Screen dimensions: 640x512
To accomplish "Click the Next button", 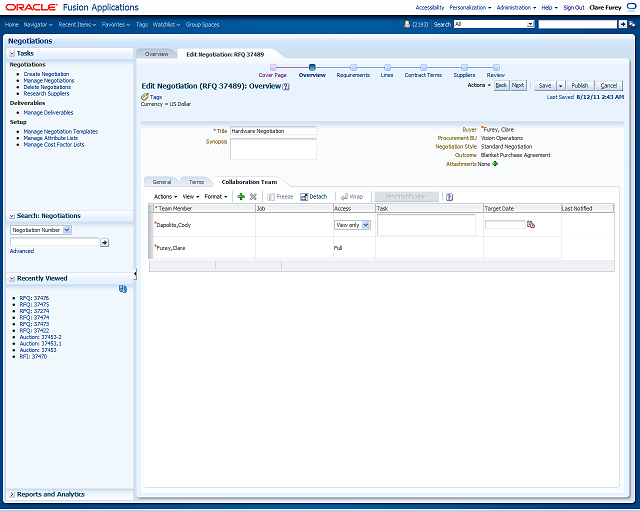I will [x=518, y=86].
